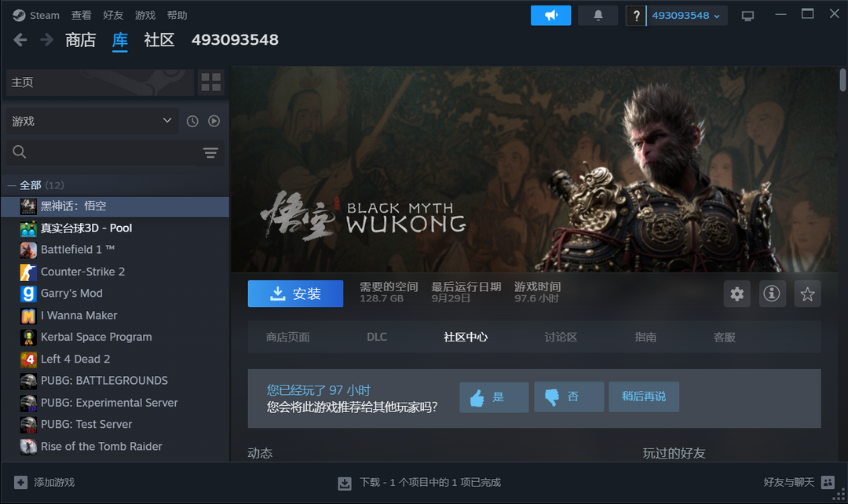Switch to grid collections view icon
The image size is (848, 504).
[x=211, y=82]
